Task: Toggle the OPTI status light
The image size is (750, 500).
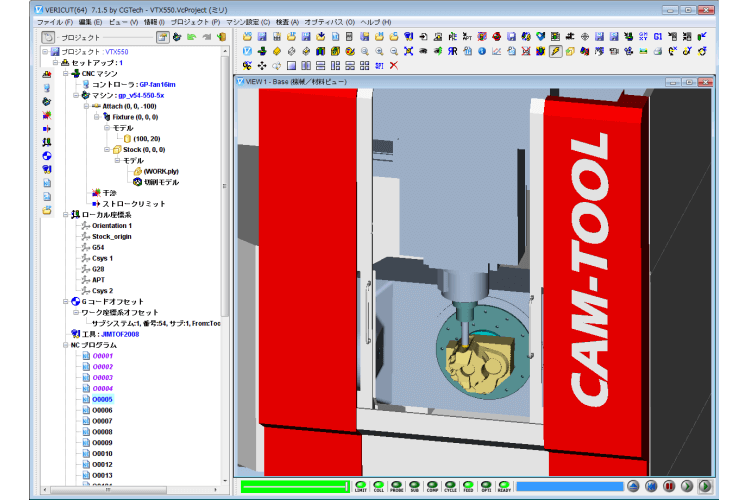Action: coord(486,486)
